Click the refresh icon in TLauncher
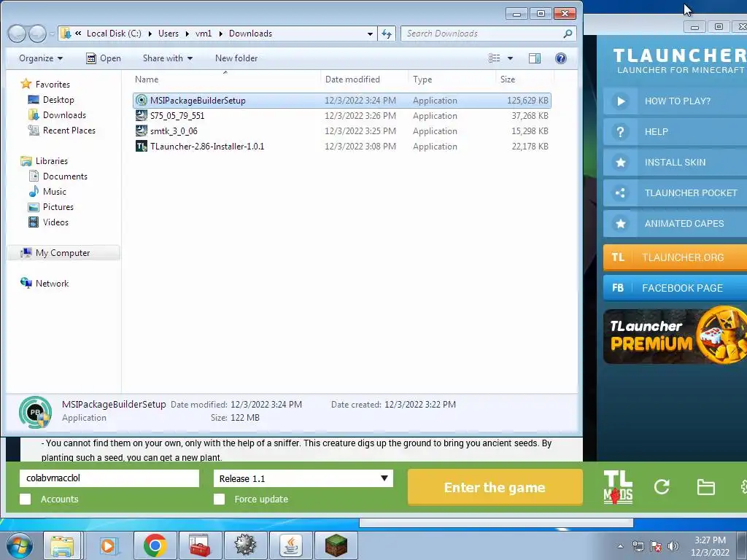This screenshot has height=560, width=747. 662,486
